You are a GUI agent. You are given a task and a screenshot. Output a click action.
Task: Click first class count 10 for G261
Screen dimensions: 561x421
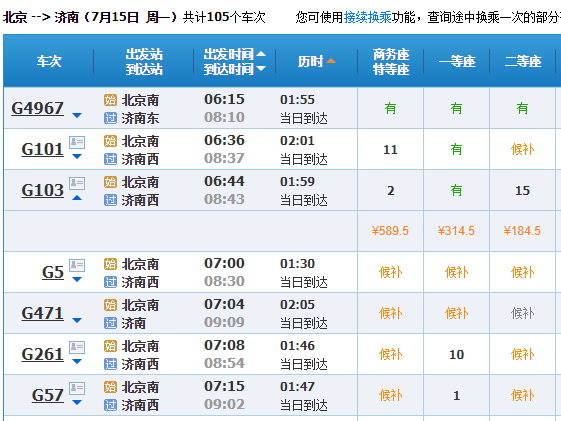(457, 354)
